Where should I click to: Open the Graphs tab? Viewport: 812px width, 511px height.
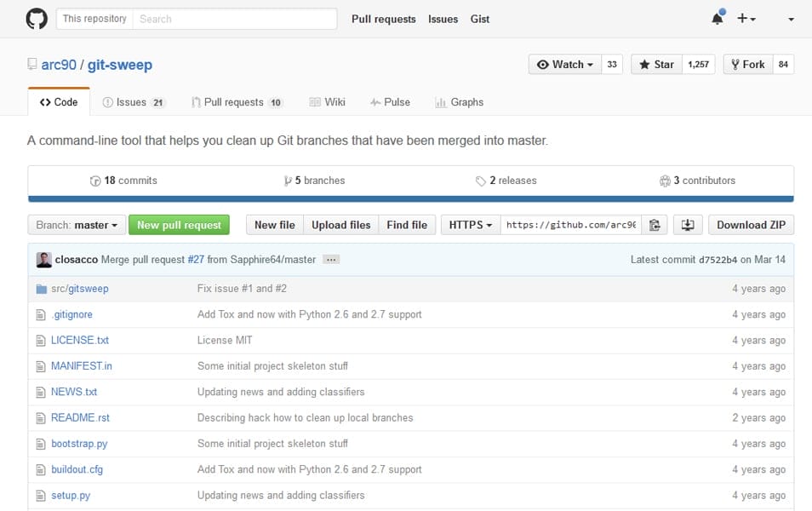[x=460, y=102]
